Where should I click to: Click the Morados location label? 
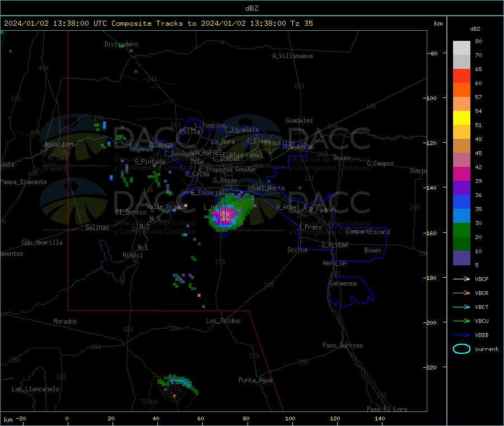click(65, 321)
